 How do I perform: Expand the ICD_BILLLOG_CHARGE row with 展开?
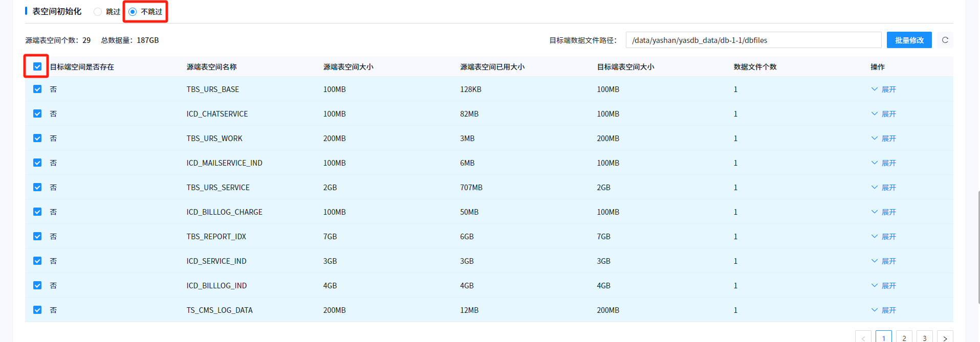pyautogui.click(x=884, y=212)
